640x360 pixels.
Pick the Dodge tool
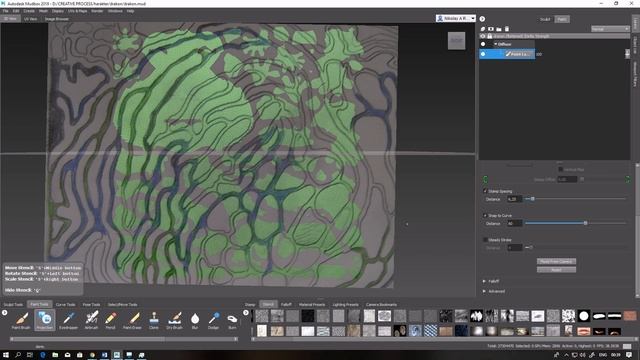[x=213, y=320]
